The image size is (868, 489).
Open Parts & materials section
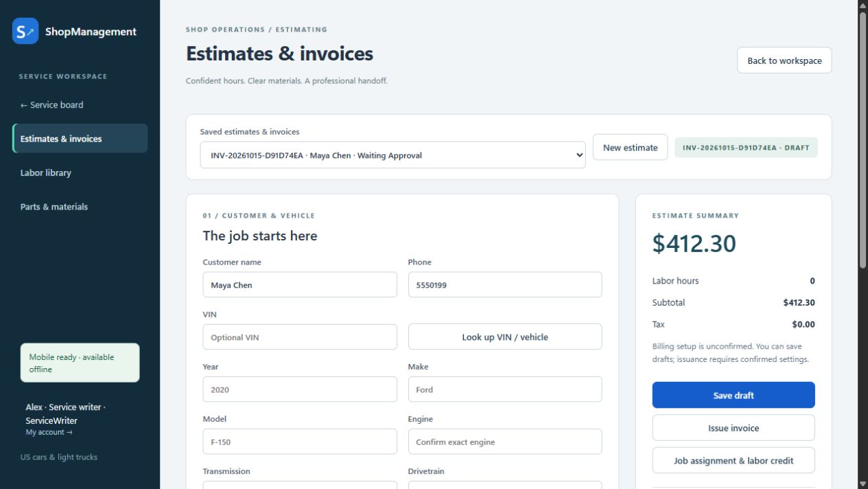click(54, 207)
